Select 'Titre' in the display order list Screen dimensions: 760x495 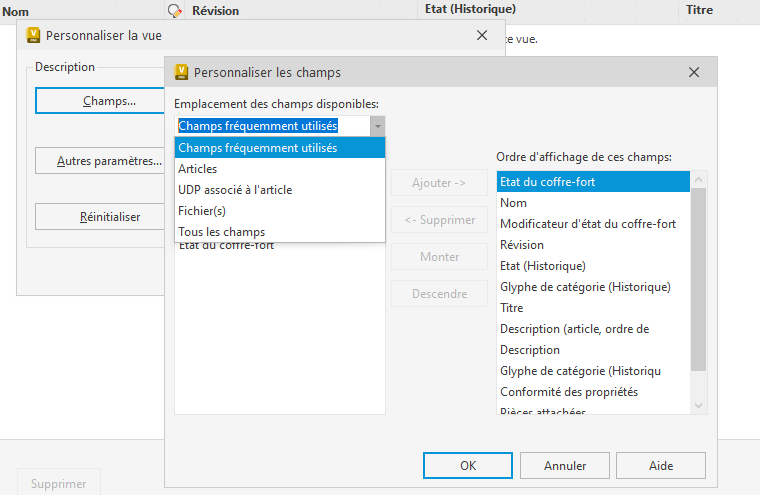[x=512, y=308]
